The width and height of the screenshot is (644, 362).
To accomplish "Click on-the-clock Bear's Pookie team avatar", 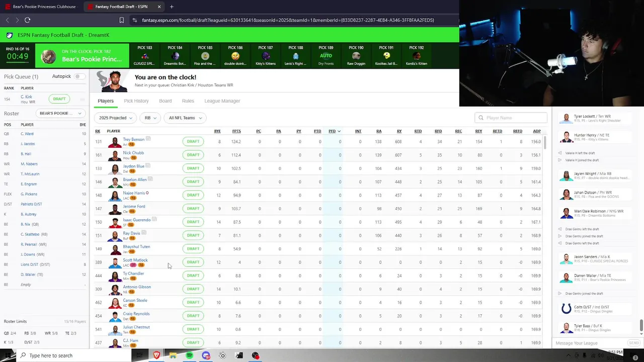I will [x=48, y=56].
